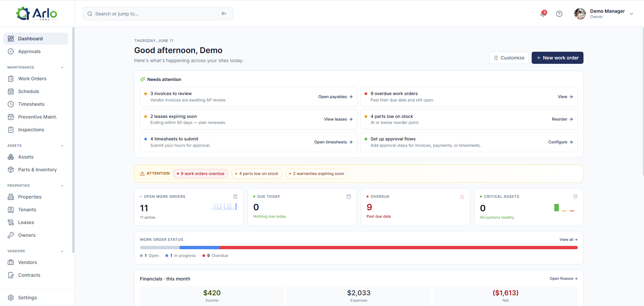Open Timesheets page
The image size is (644, 306).
coord(36,104)
